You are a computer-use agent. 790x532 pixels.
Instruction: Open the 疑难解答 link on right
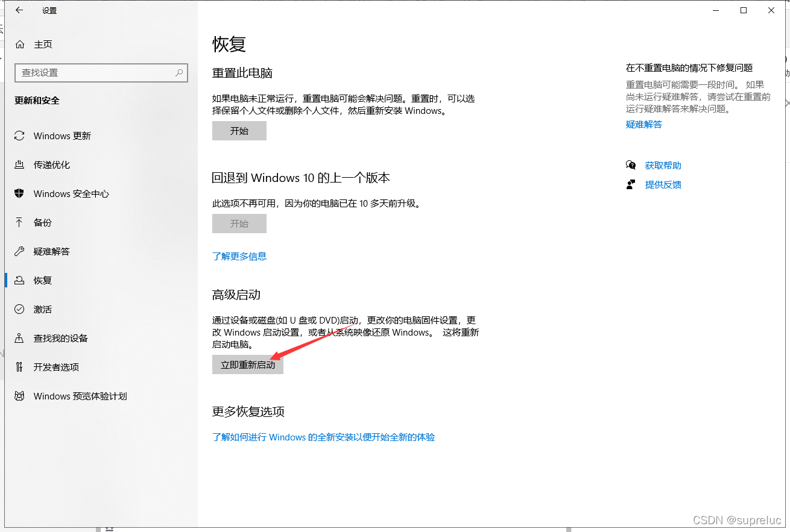coord(644,125)
